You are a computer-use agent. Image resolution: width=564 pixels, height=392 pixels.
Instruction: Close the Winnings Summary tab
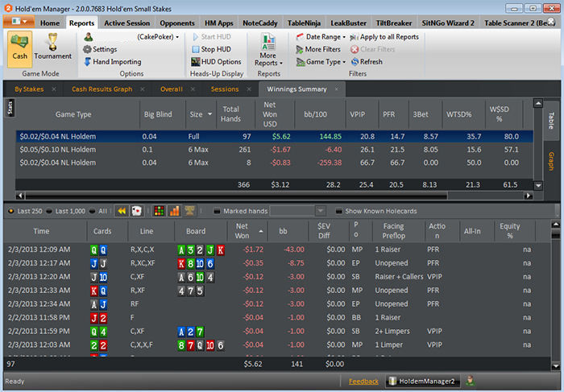[x=337, y=89]
